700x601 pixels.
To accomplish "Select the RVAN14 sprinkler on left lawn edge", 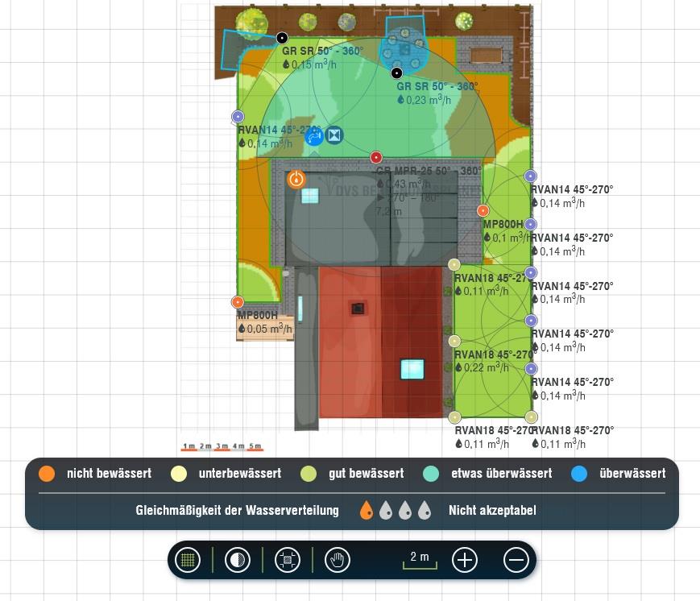I will pos(238,117).
